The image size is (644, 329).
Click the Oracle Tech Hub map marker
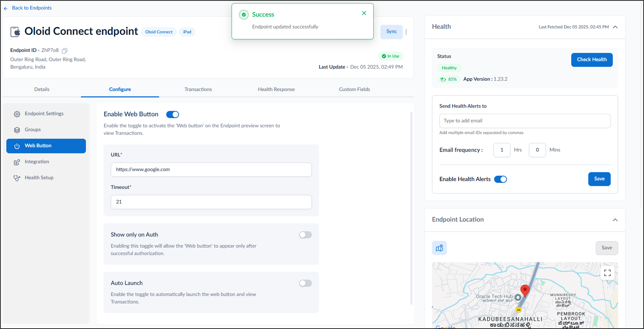[518, 297]
